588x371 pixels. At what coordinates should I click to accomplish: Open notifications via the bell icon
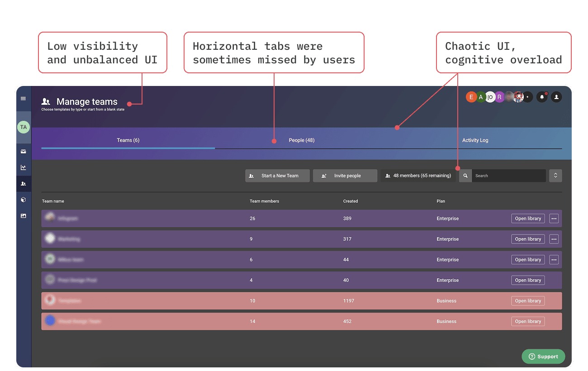click(542, 97)
